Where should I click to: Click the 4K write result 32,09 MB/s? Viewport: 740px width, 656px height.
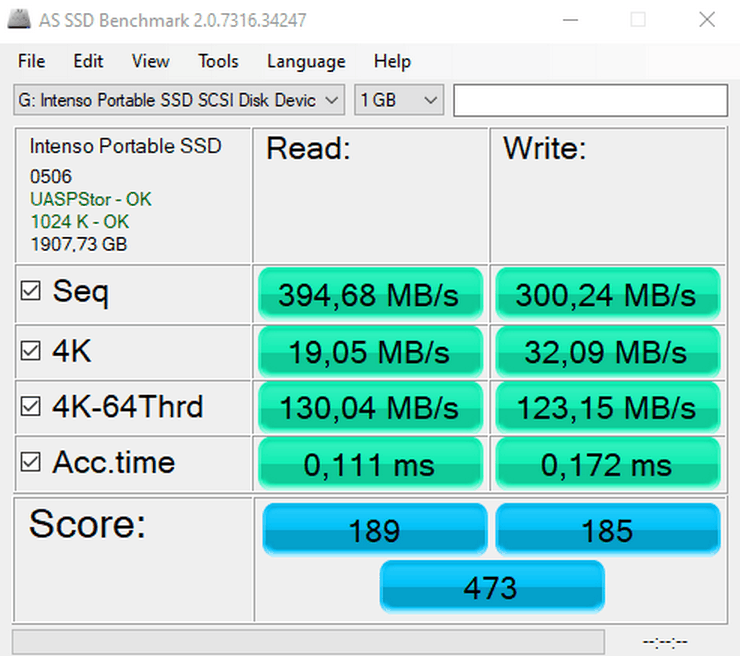click(606, 351)
